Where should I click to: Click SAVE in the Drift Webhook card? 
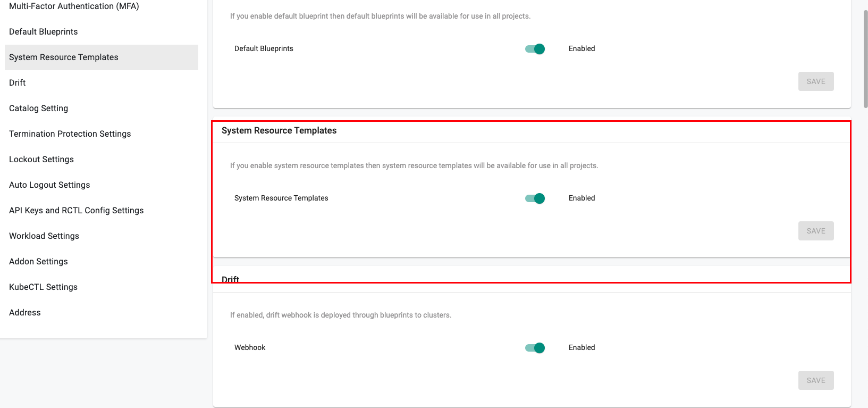click(x=816, y=380)
